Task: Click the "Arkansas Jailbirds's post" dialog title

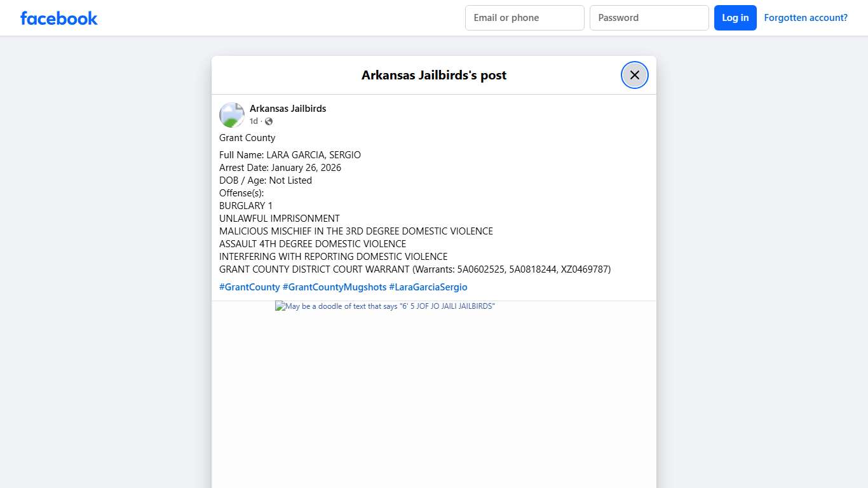Action: click(x=433, y=75)
